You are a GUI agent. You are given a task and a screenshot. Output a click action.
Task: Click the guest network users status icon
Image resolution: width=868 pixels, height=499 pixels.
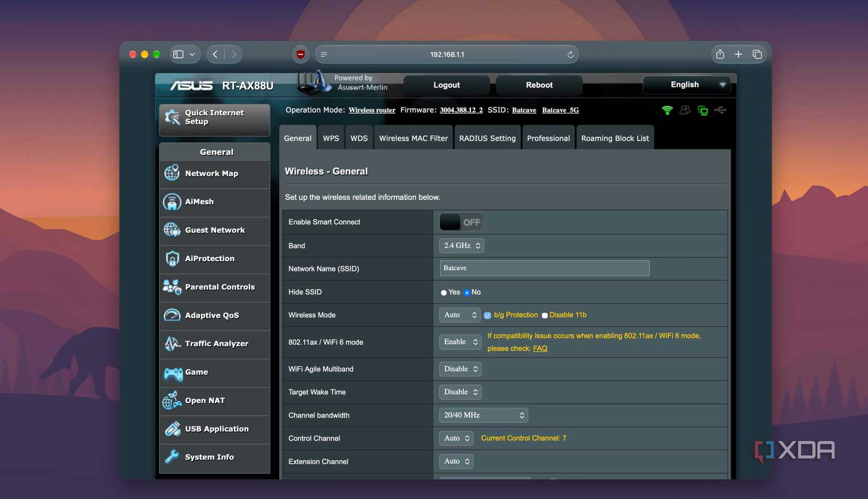[685, 110]
